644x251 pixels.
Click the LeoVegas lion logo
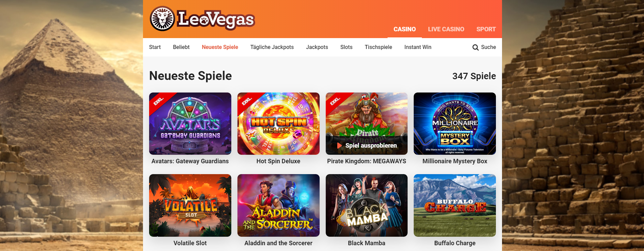[x=162, y=19]
